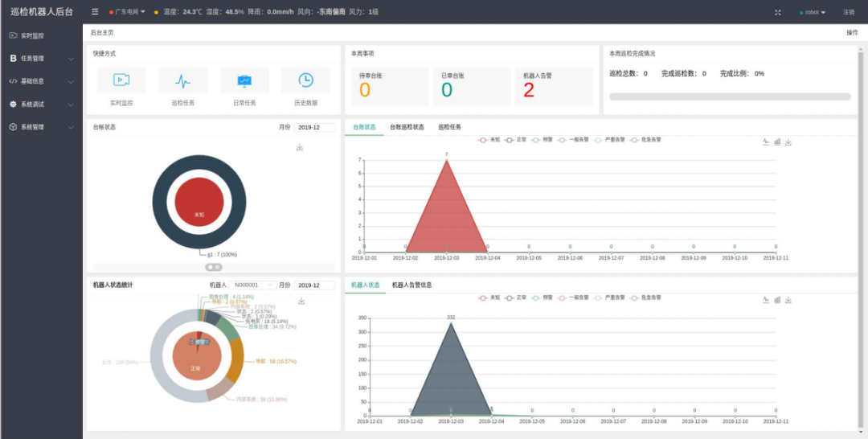
Task: Toggle the 未知 series in the 台账状态 legend
Action: [489, 139]
